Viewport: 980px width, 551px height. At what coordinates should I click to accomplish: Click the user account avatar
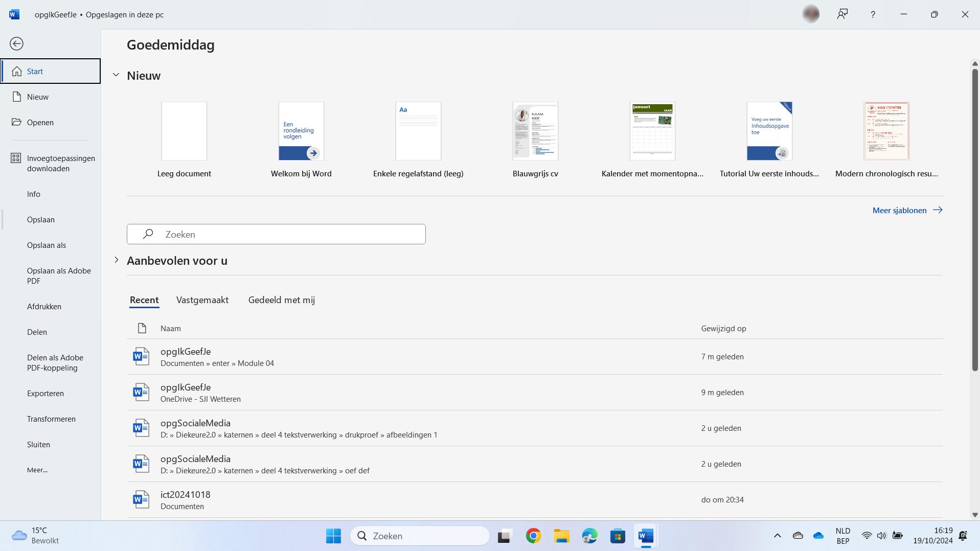tap(811, 14)
